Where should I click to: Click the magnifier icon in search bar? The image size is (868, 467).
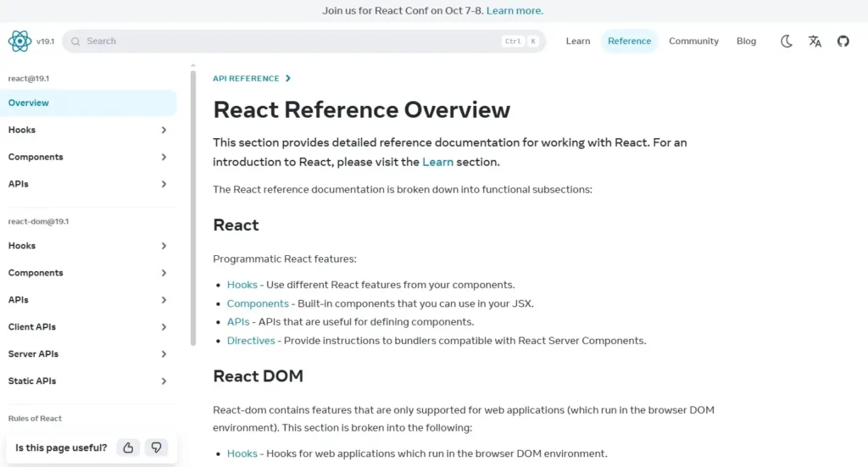[x=75, y=41]
